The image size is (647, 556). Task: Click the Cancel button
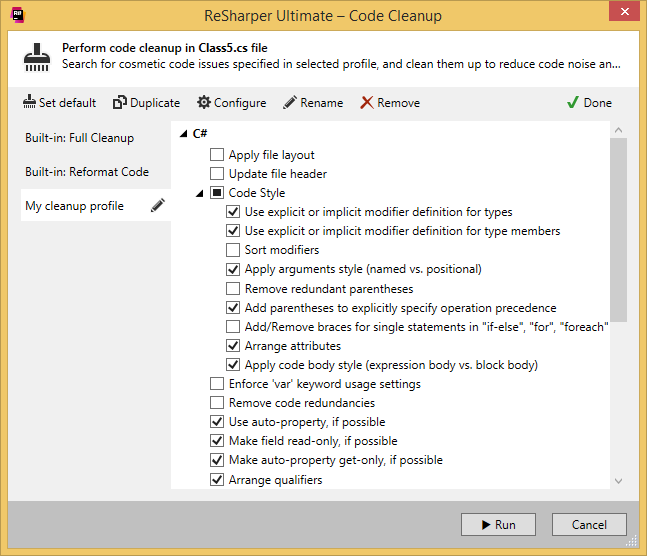point(589,525)
